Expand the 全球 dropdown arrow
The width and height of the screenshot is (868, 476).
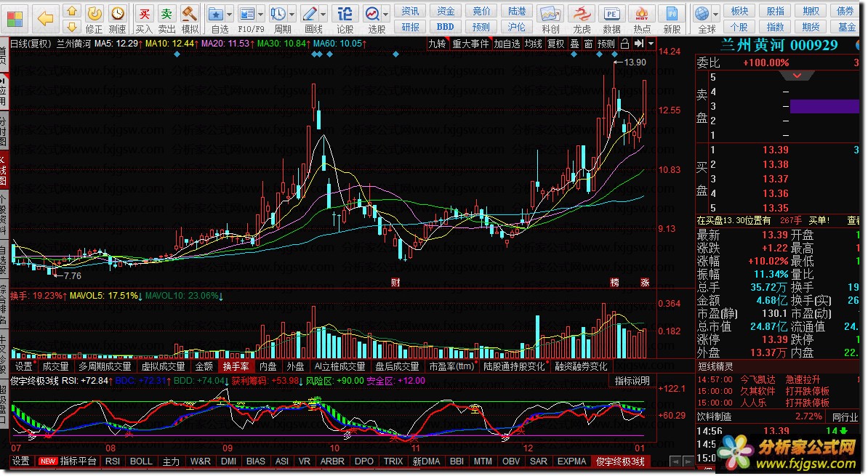pos(716,15)
